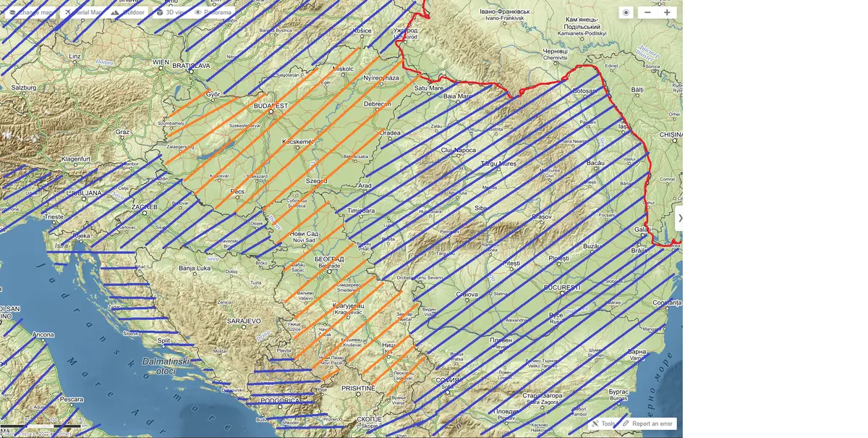Center map on my current location
Screen dimensions: 868x438
point(626,12)
